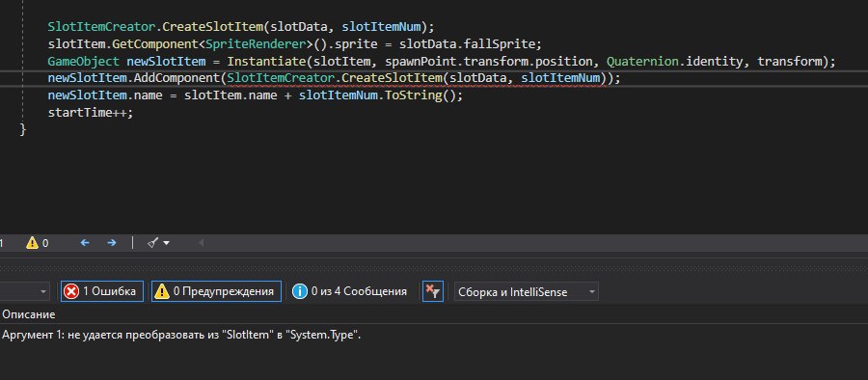Open dropdown arrow next to broom icon

(166, 243)
